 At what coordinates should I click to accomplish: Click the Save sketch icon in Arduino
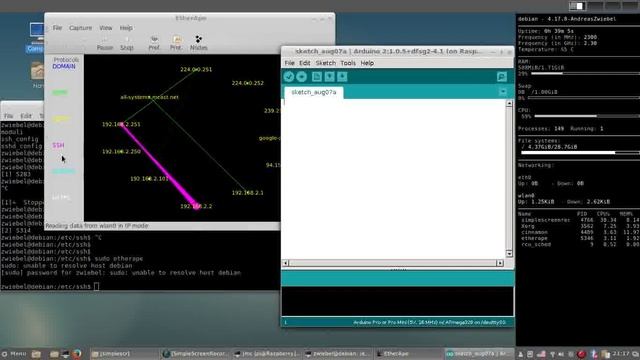(x=342, y=76)
